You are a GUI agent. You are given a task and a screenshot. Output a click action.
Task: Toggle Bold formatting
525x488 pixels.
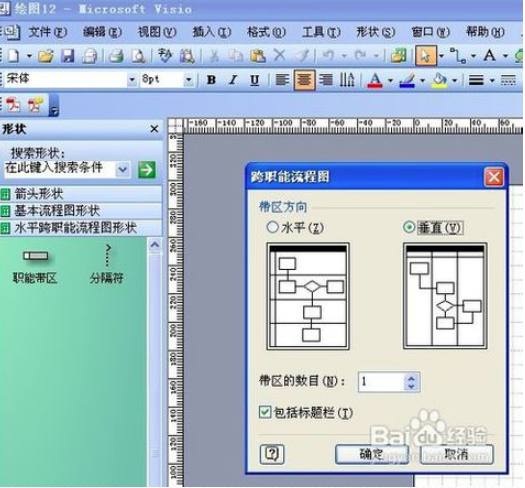click(211, 80)
